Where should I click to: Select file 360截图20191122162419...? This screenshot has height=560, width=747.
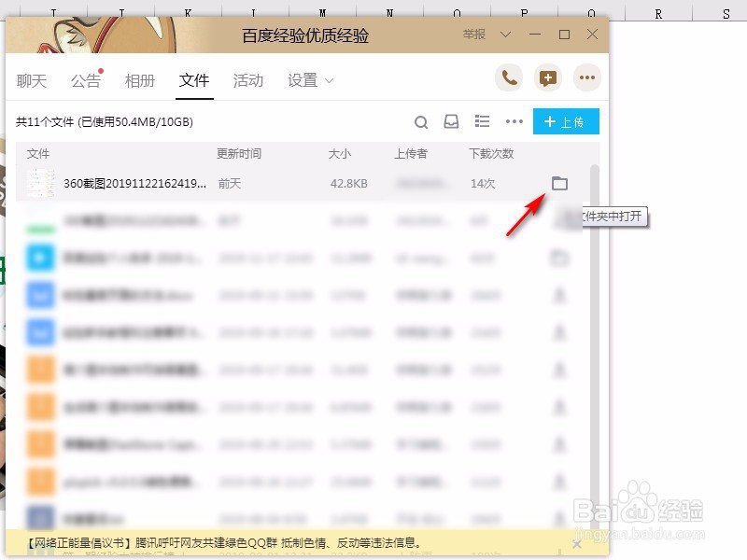pos(134,183)
